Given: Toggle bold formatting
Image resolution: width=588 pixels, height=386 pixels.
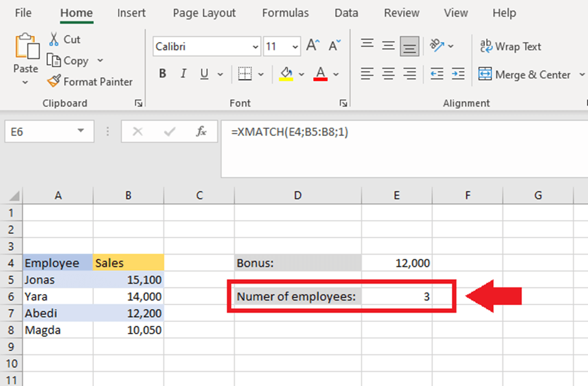Looking at the screenshot, I should (x=162, y=73).
